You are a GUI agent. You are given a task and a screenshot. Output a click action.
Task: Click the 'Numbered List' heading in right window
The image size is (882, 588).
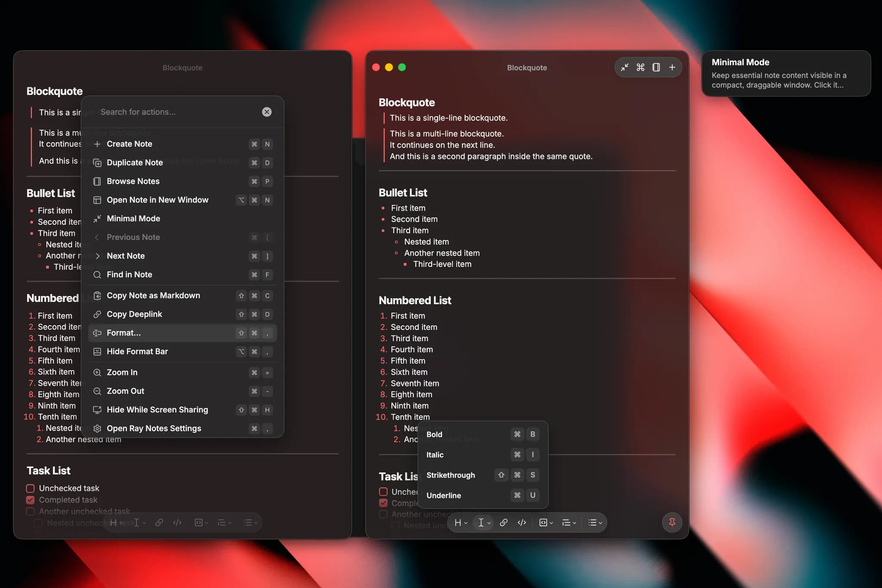(415, 300)
